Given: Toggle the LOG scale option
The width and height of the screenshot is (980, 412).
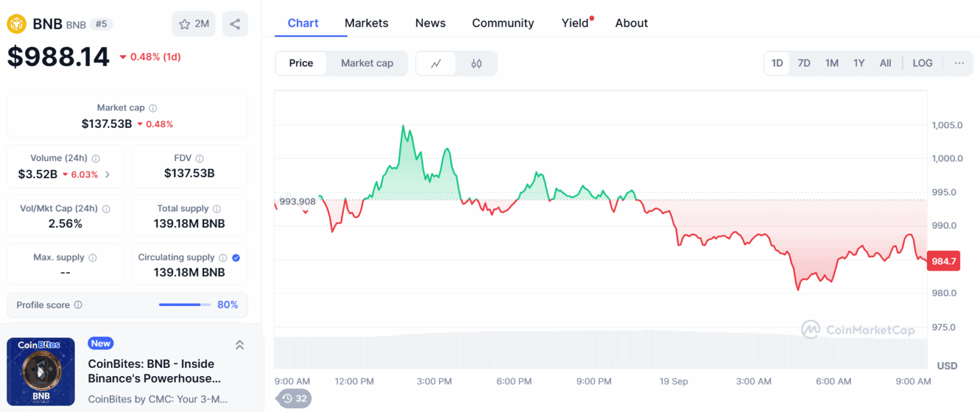Looking at the screenshot, I should (x=922, y=63).
